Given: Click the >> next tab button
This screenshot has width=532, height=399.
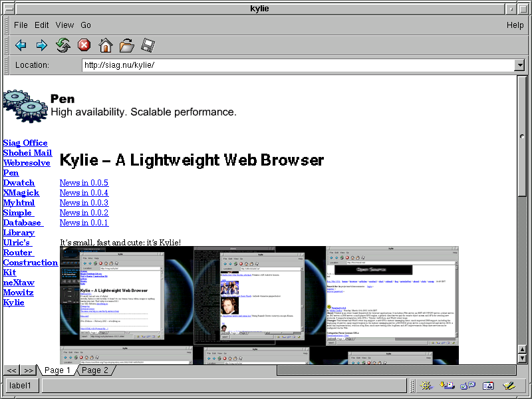Looking at the screenshot, I should pyautogui.click(x=29, y=370).
